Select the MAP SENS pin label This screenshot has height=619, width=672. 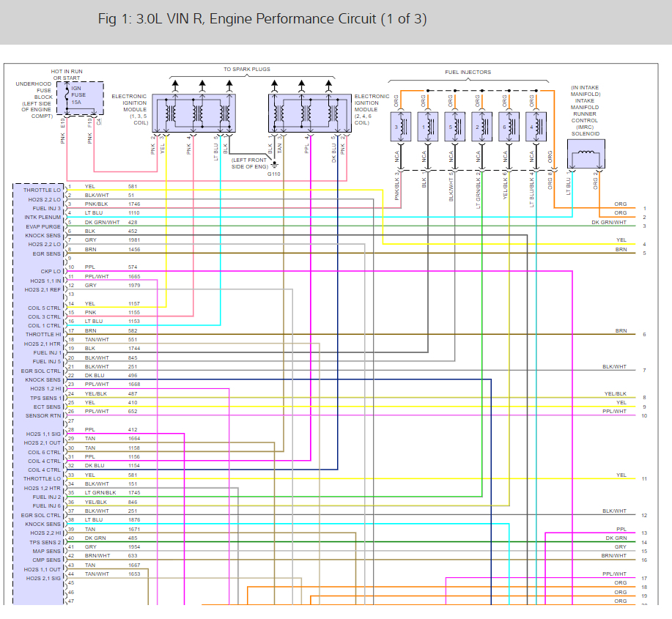click(47, 552)
